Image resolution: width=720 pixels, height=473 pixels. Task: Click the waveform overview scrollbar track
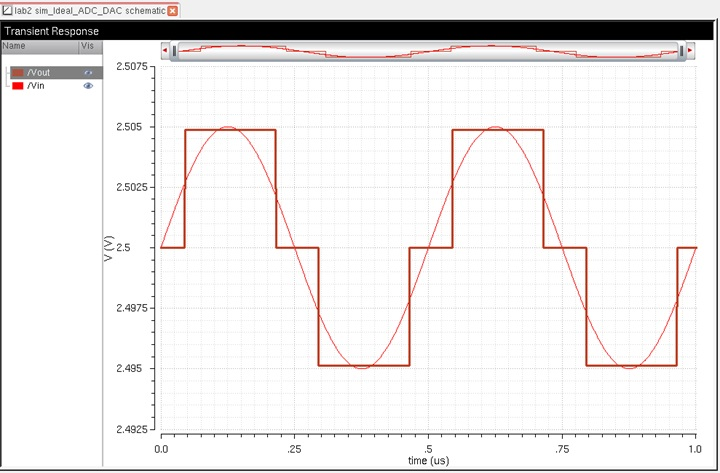[x=428, y=50]
